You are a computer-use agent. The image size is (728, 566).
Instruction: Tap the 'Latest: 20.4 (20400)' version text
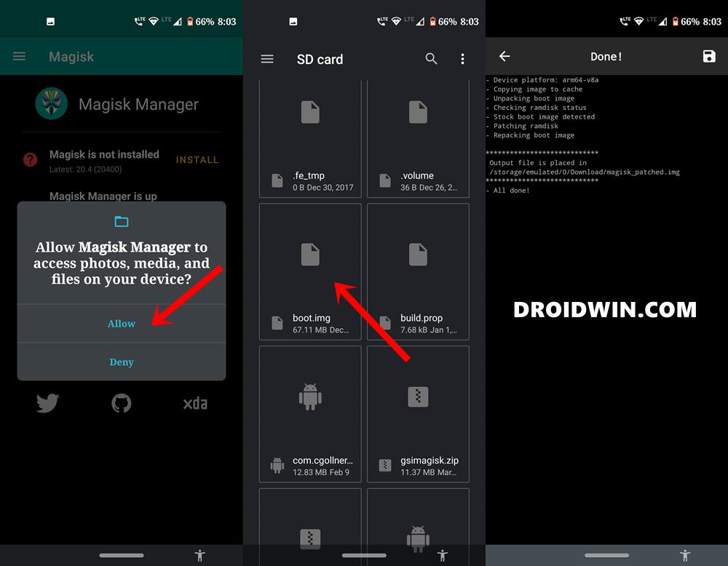pyautogui.click(x=86, y=170)
